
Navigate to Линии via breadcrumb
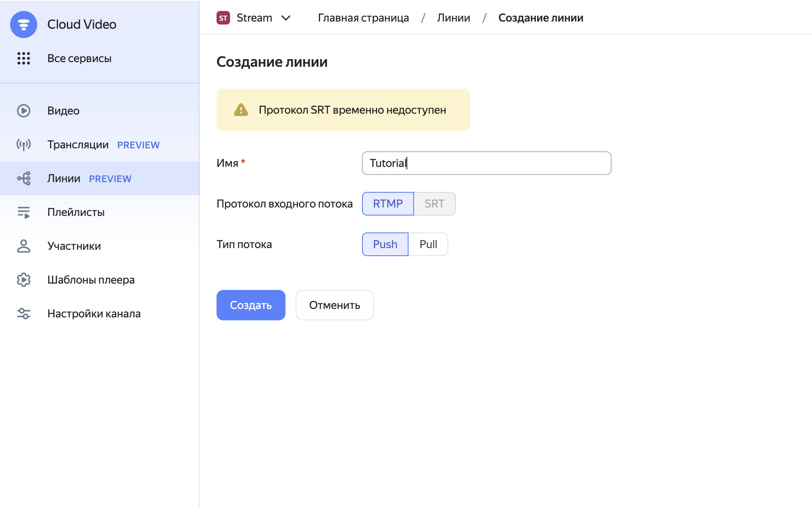[453, 18]
